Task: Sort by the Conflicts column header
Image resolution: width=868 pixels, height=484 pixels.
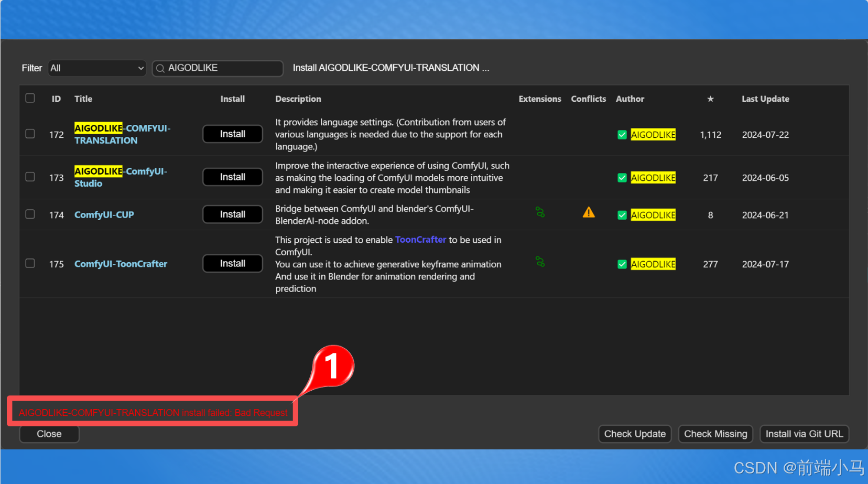Action: [x=589, y=99]
